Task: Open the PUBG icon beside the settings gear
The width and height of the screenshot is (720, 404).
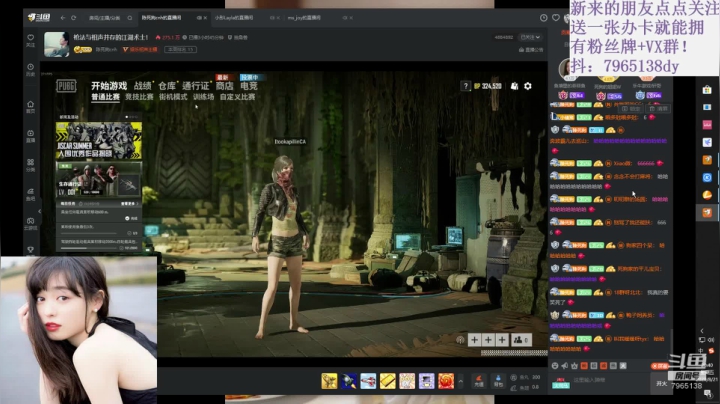Action: (515, 86)
